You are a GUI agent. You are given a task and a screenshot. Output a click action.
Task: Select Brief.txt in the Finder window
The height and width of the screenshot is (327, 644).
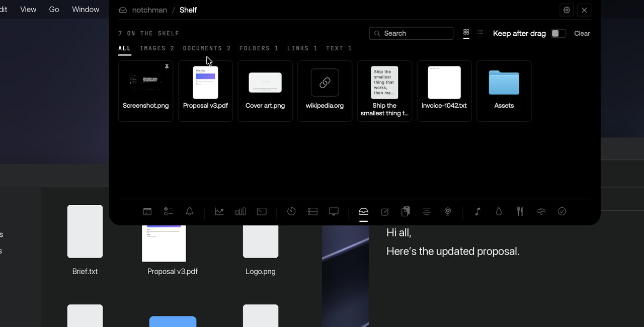coord(85,240)
